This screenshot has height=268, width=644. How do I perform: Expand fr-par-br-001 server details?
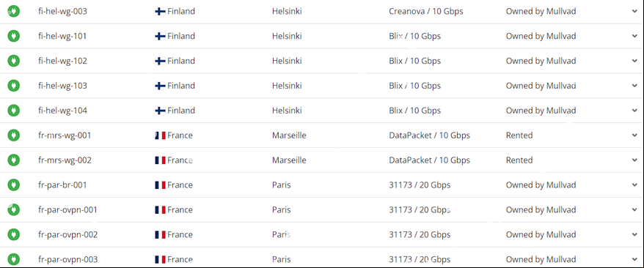tap(634, 185)
